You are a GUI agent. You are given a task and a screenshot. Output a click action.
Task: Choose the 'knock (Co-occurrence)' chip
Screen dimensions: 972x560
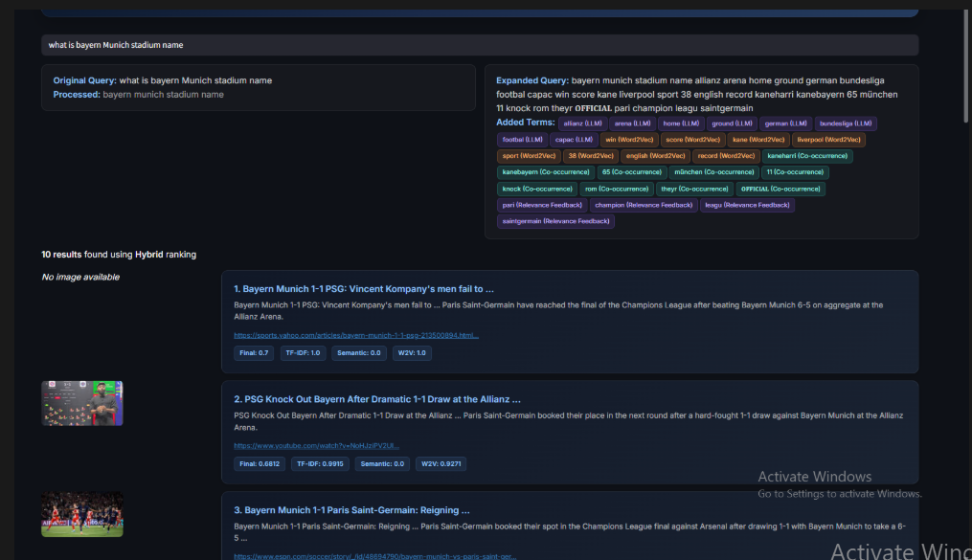pos(537,189)
